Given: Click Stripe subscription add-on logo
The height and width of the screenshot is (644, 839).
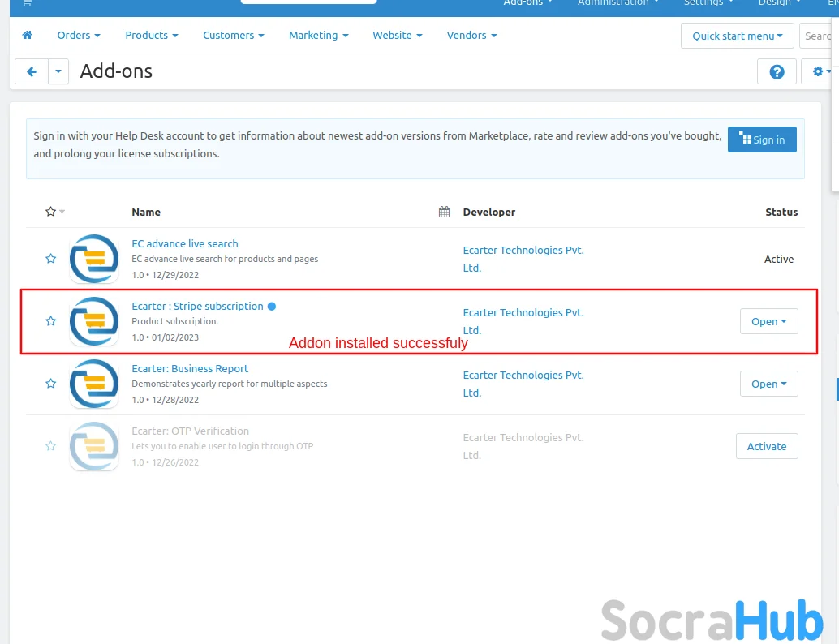Looking at the screenshot, I should tap(94, 321).
